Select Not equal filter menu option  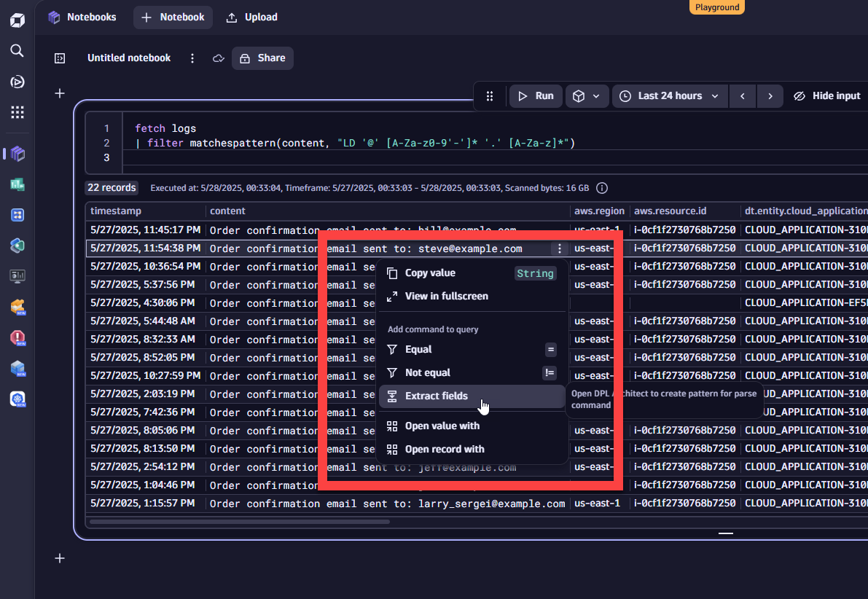(x=428, y=372)
